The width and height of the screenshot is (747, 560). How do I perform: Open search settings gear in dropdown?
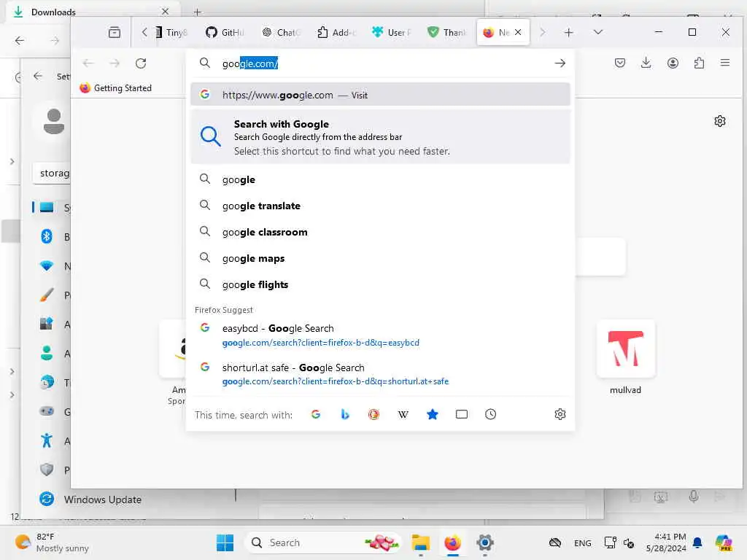pos(560,414)
